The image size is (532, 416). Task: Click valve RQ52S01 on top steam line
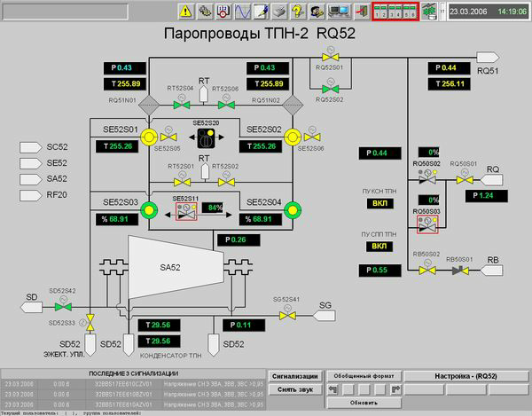pyautogui.click(x=330, y=57)
